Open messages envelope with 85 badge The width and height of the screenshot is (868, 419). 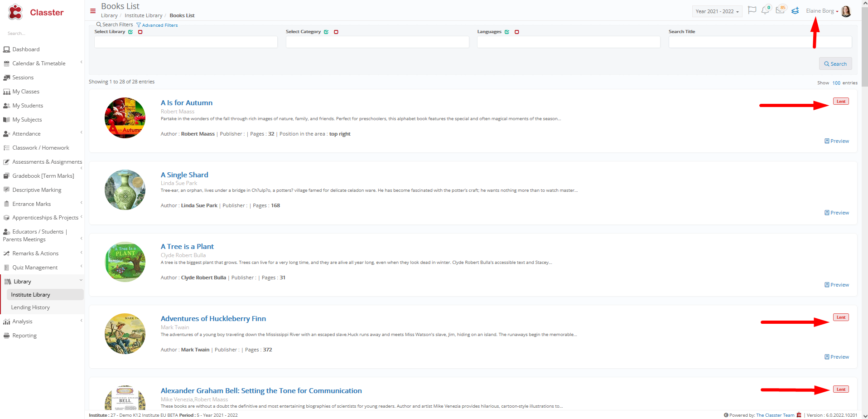click(780, 10)
